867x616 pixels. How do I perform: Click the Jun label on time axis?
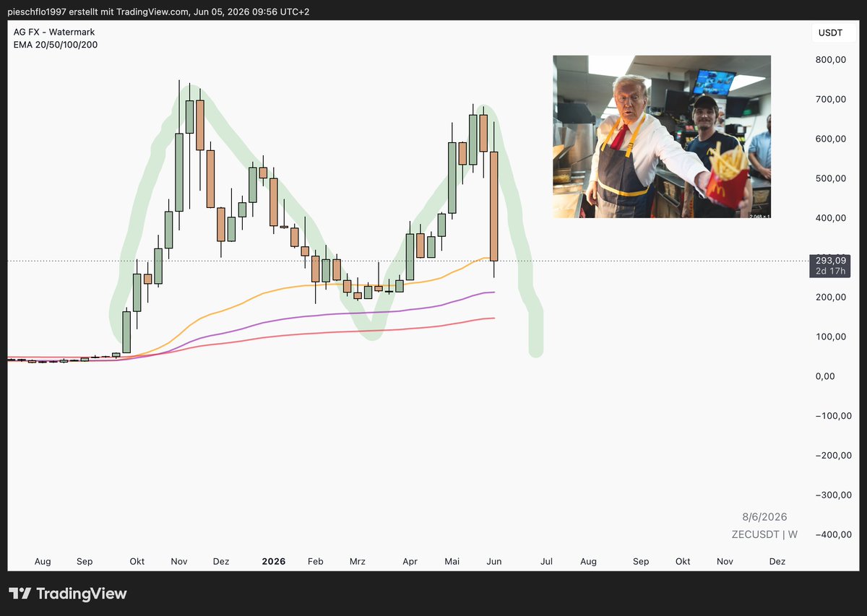pyautogui.click(x=493, y=561)
